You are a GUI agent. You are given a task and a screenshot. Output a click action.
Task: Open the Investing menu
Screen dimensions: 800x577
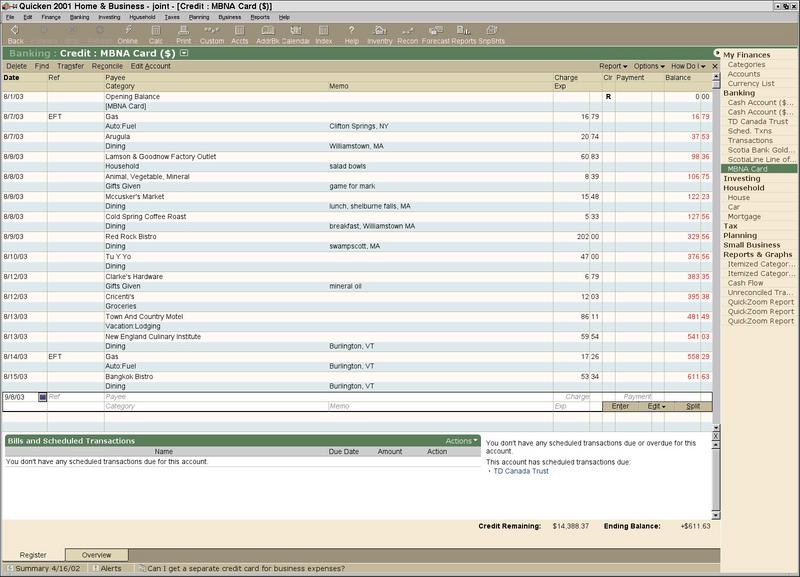[x=109, y=17]
